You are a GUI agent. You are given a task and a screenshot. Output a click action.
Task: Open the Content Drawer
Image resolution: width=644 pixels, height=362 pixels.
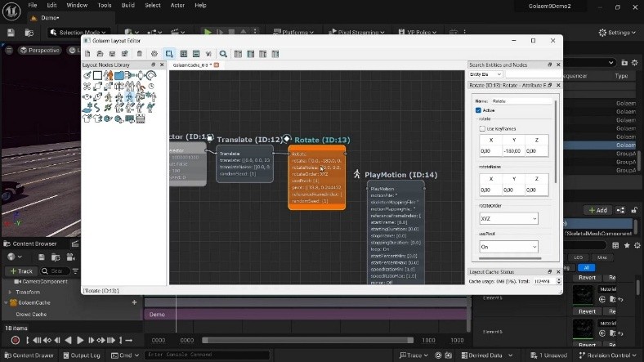[29, 355]
